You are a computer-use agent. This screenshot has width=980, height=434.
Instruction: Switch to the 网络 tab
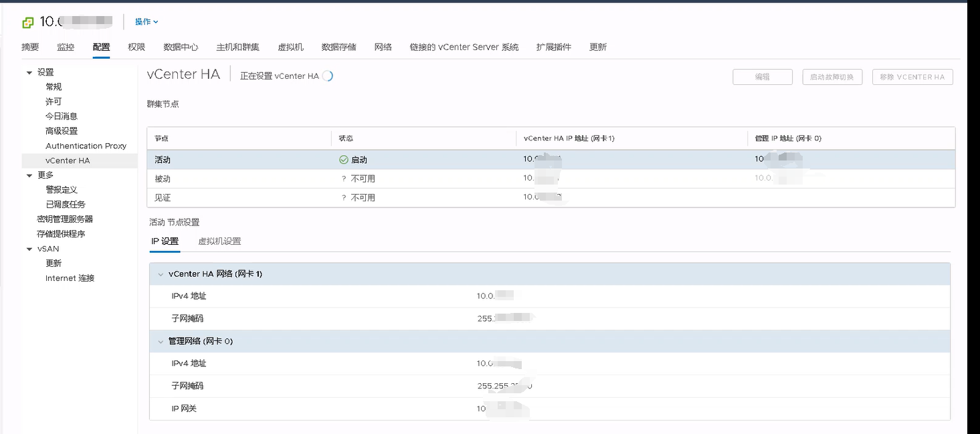pos(383,47)
